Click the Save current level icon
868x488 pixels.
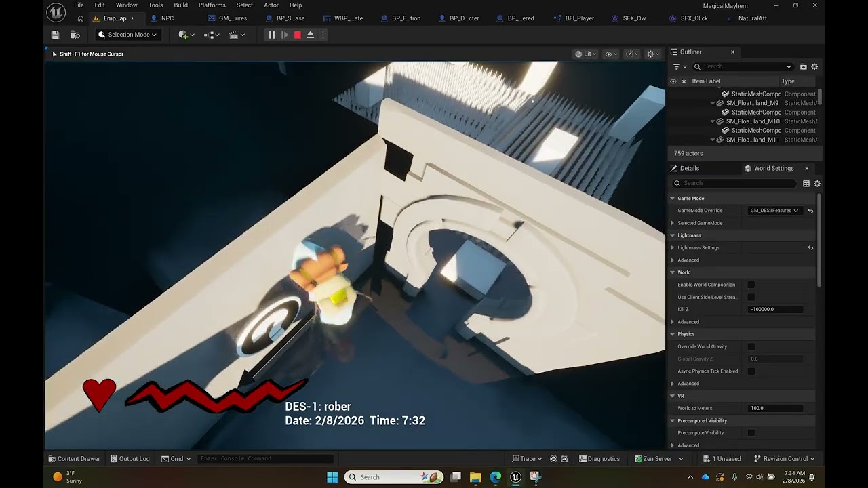coord(56,35)
